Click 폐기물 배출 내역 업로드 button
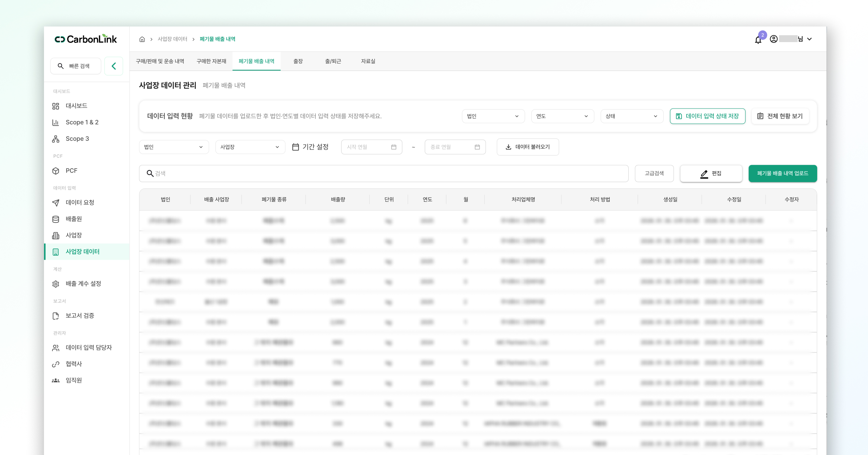This screenshot has height=455, width=868. (x=783, y=173)
